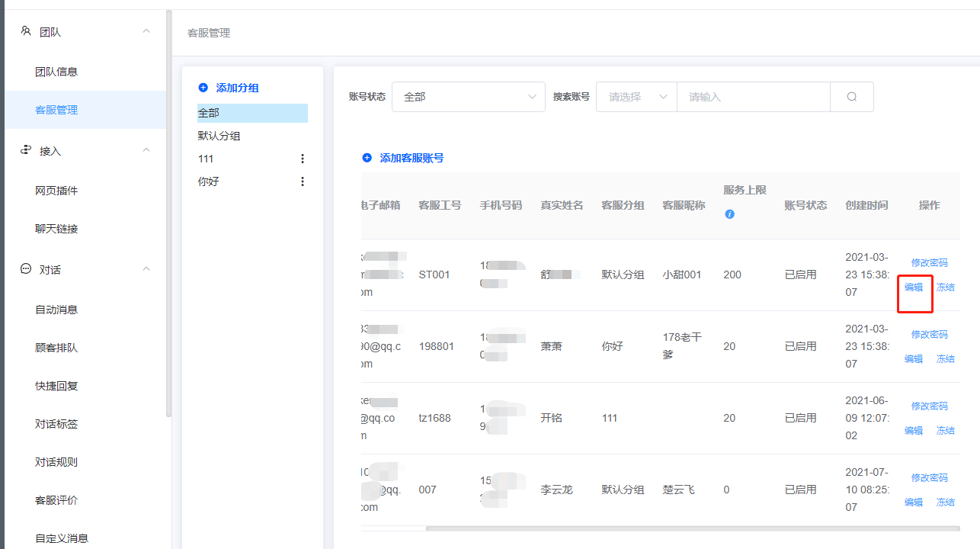This screenshot has width=980, height=549.
Task: Click the access icon beside 接入
Action: click(x=25, y=150)
